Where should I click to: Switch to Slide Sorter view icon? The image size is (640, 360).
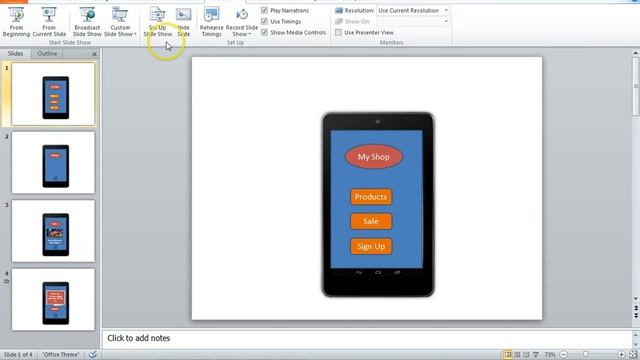click(x=517, y=355)
